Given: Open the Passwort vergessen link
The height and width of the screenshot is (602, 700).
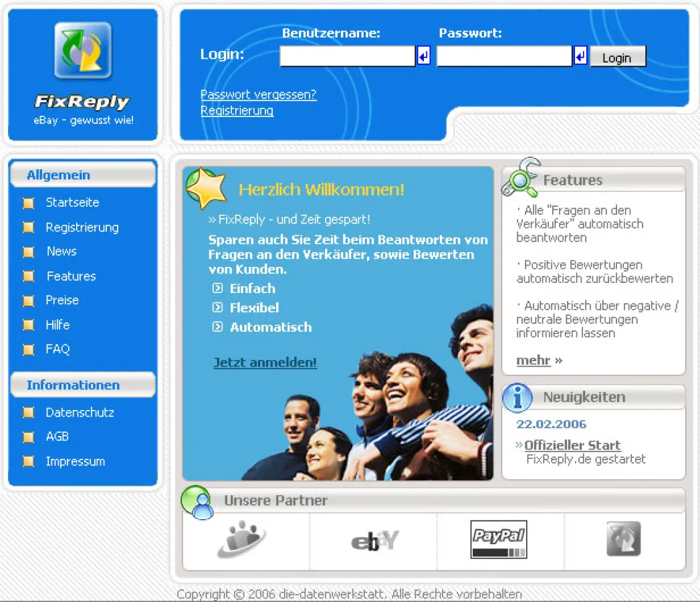Looking at the screenshot, I should tap(258, 94).
